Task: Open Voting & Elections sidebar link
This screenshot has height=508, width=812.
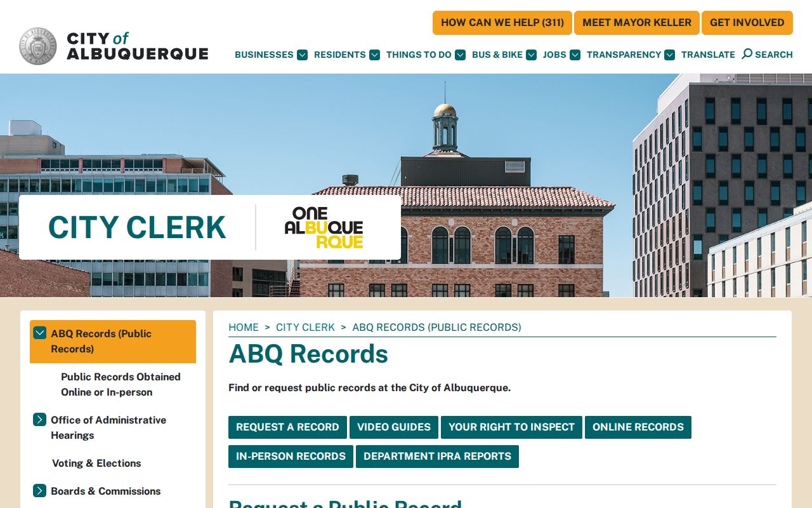Action: [96, 463]
